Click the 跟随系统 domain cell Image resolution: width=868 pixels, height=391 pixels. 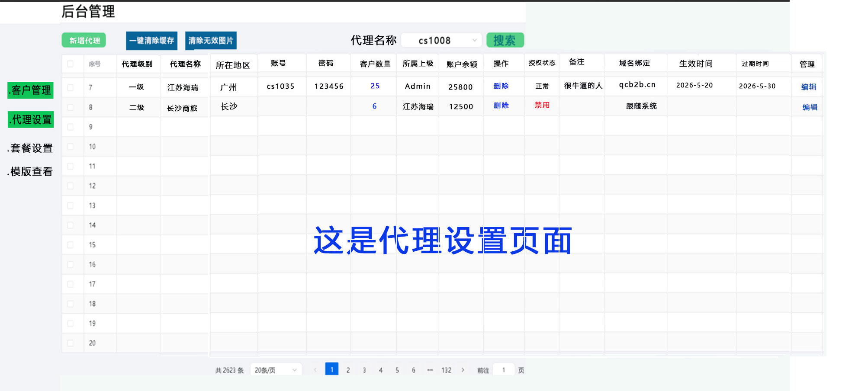[x=641, y=106]
